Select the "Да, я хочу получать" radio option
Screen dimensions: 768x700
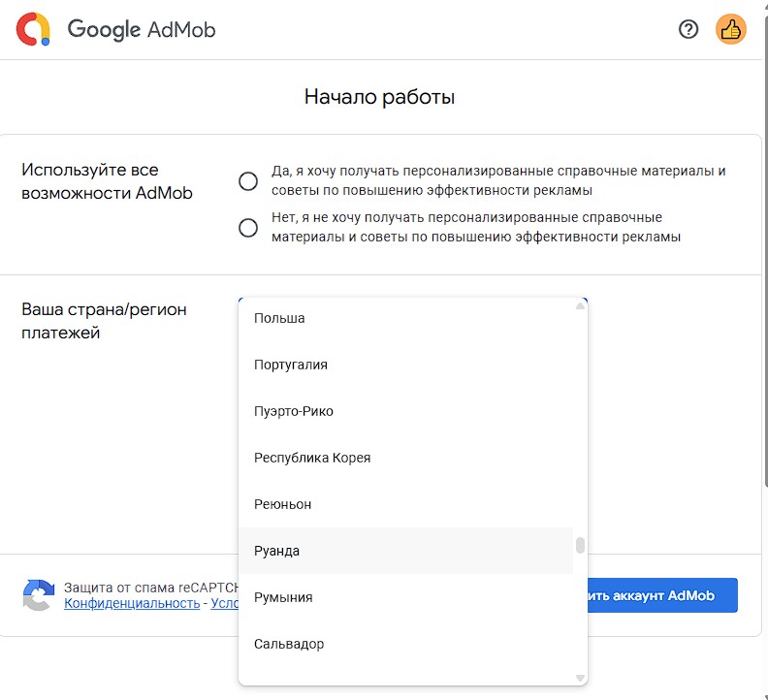point(248,180)
